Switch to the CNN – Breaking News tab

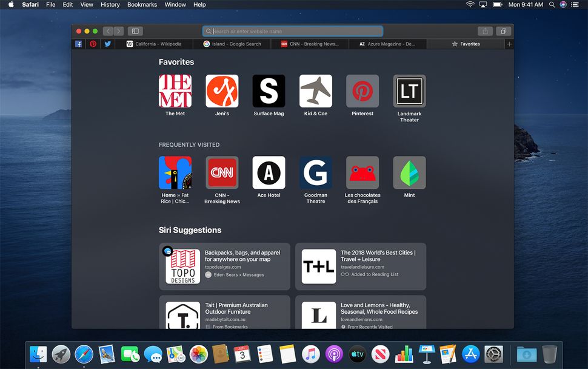[309, 44]
